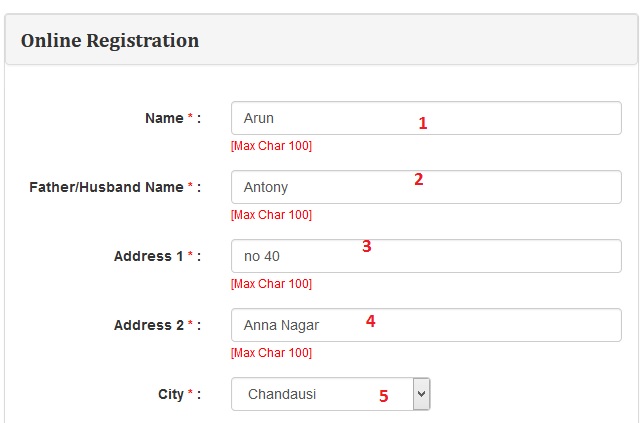
Task: Click the Father/Husband Name label
Action: tap(108, 187)
